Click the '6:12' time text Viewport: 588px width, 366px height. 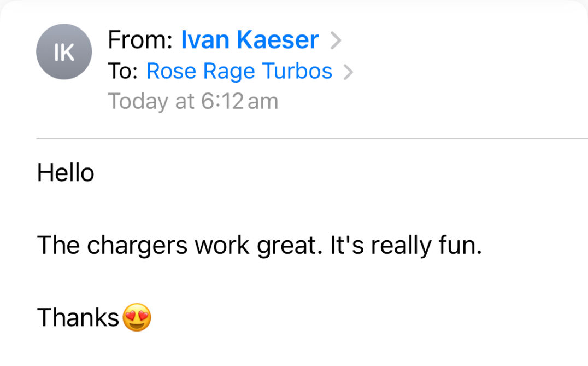(222, 101)
